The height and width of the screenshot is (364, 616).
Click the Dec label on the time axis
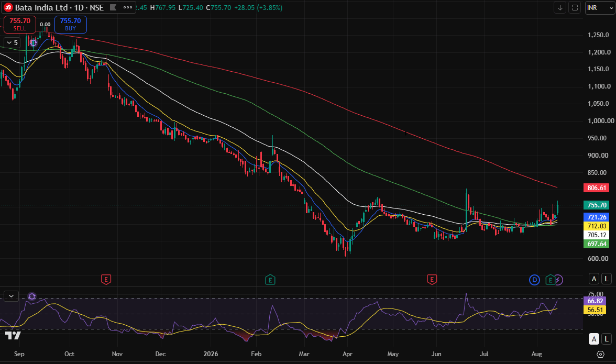click(x=160, y=354)
